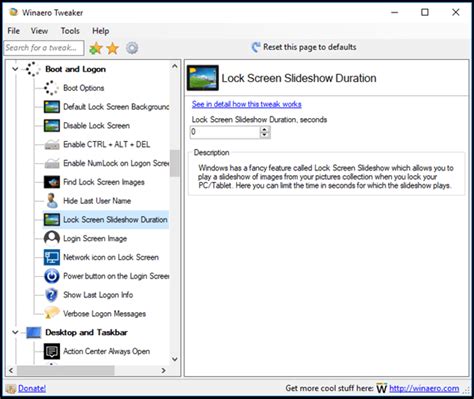This screenshot has height=399, width=474.
Task: Open the View menu
Action: click(39, 31)
